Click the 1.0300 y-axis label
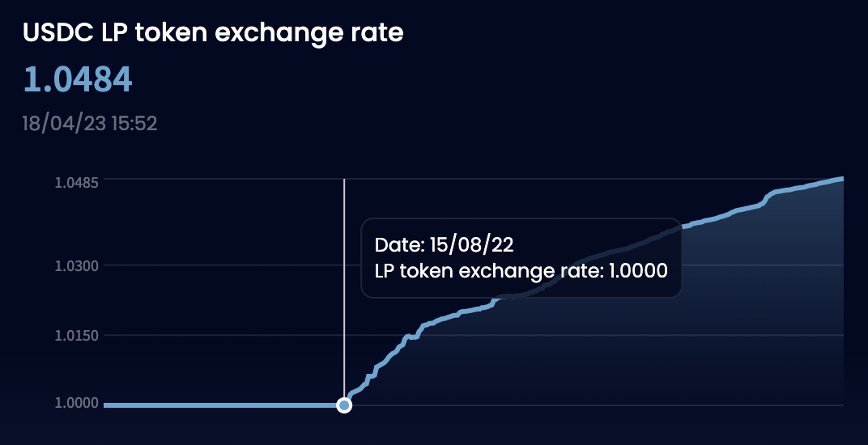The image size is (868, 445). tap(76, 266)
